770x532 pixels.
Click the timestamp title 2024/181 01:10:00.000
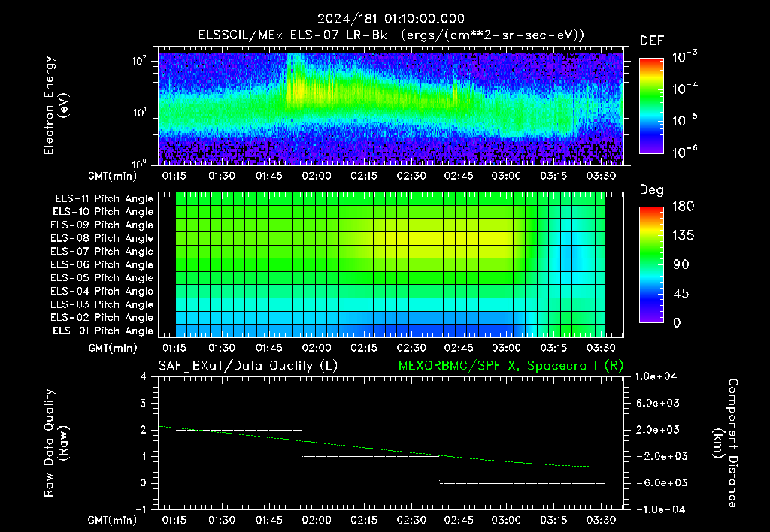pos(391,19)
